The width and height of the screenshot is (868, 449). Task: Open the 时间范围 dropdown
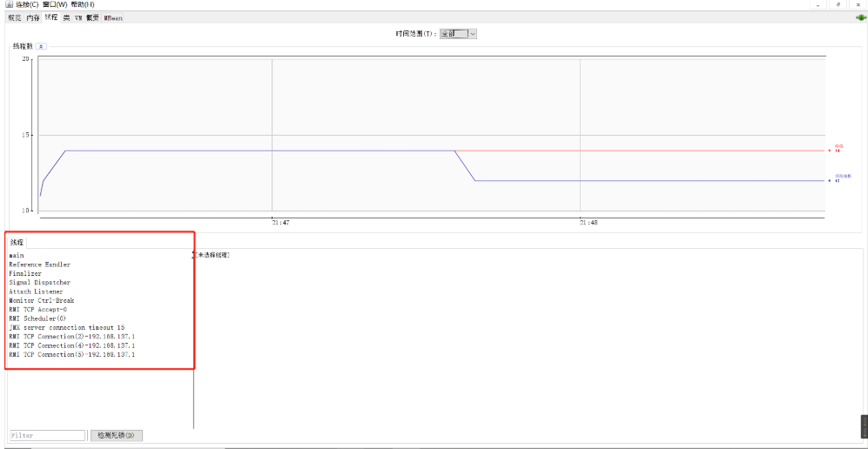(x=458, y=34)
